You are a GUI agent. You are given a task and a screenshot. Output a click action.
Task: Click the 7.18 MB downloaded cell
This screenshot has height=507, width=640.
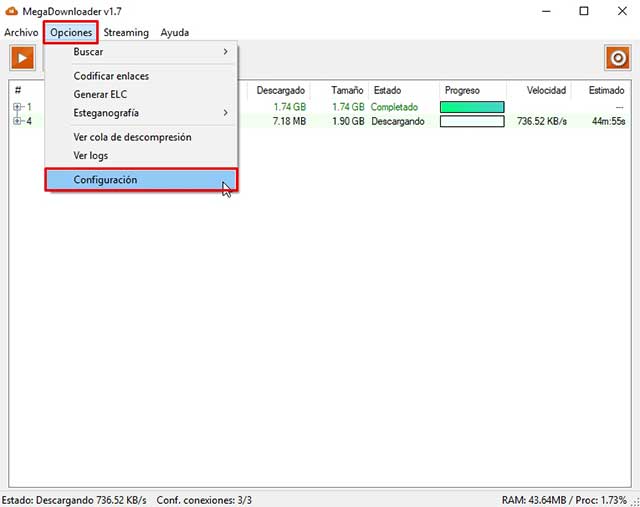(289, 121)
